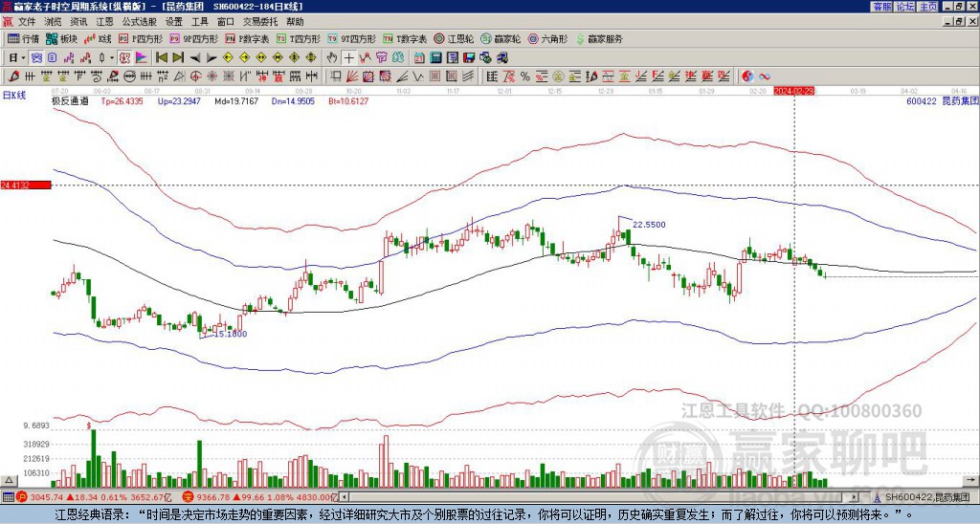Open the 六角形 hexagon tool

(548, 38)
